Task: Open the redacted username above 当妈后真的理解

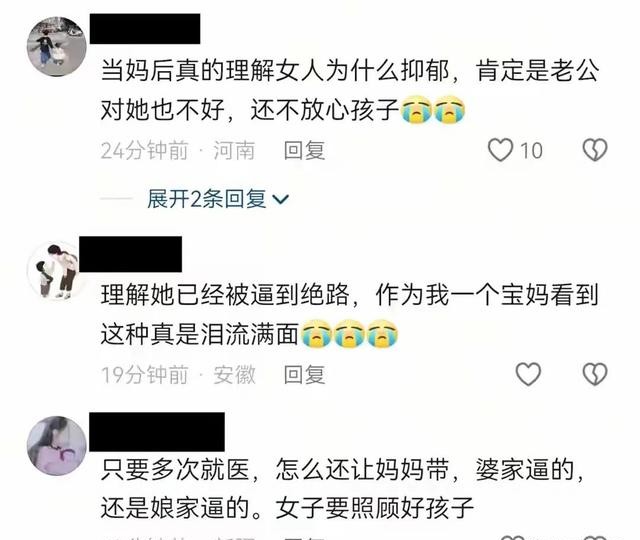Action: point(145,29)
